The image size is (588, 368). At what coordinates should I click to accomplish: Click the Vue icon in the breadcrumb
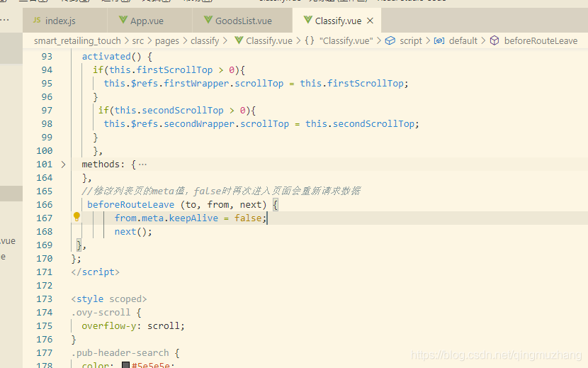point(239,40)
